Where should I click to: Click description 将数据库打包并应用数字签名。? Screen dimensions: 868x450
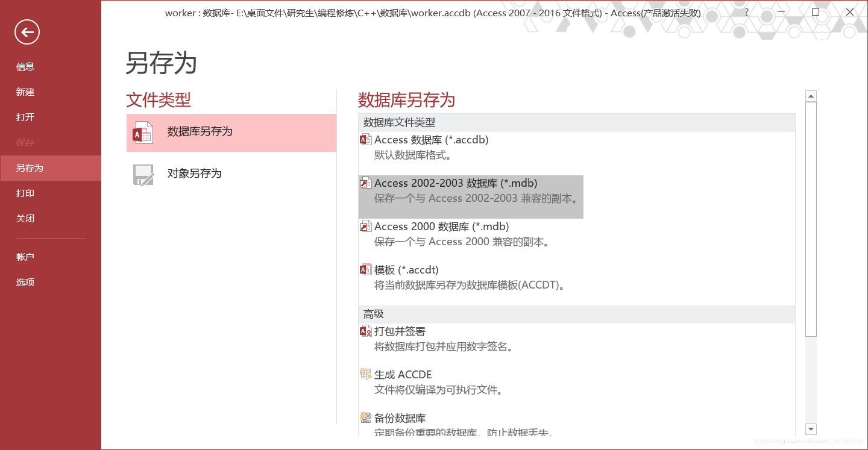444,346
